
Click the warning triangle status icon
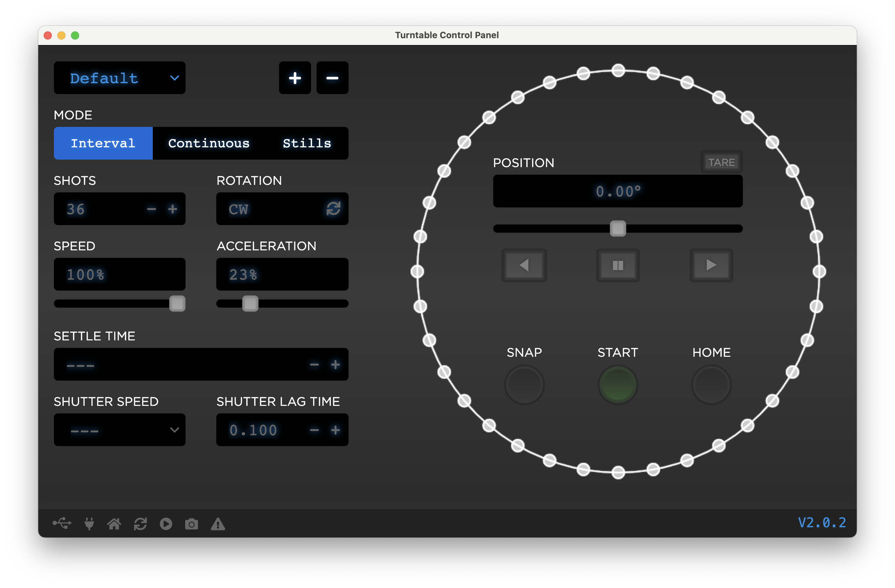[218, 524]
